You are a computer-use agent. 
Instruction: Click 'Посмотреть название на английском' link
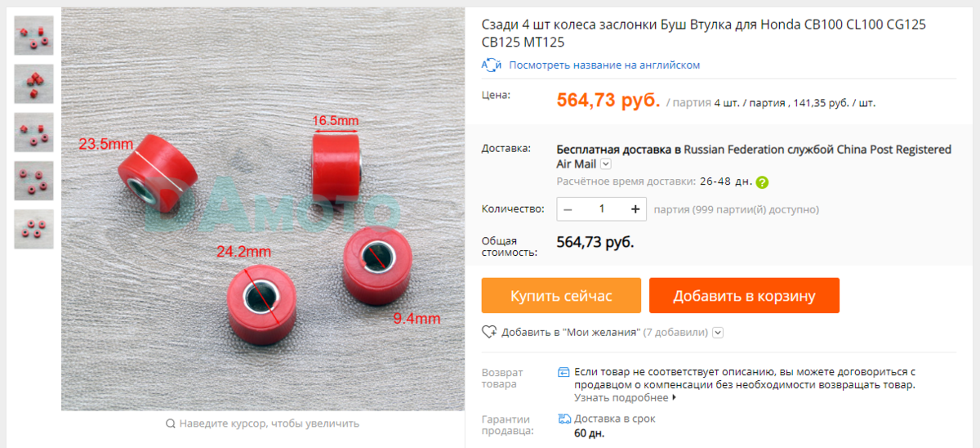click(604, 65)
